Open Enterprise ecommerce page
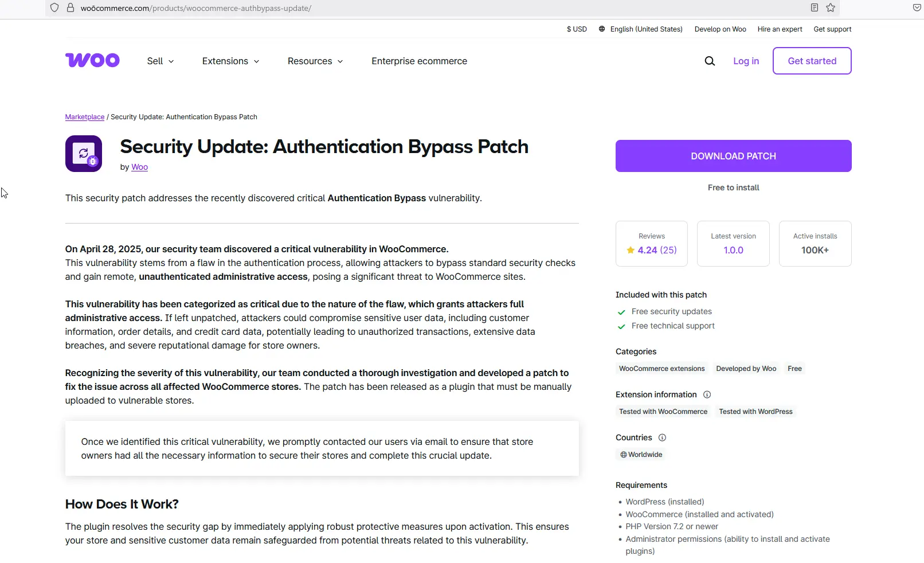This screenshot has width=924, height=563. pos(419,61)
